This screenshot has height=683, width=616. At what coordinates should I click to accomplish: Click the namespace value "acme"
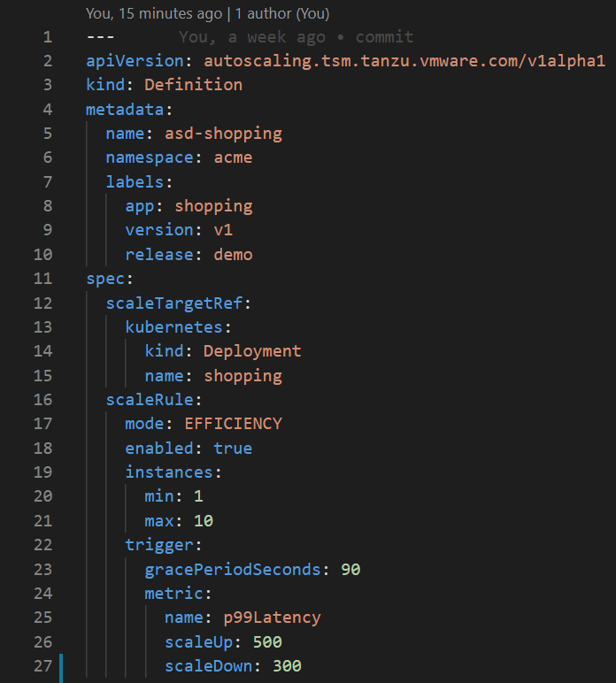[233, 157]
